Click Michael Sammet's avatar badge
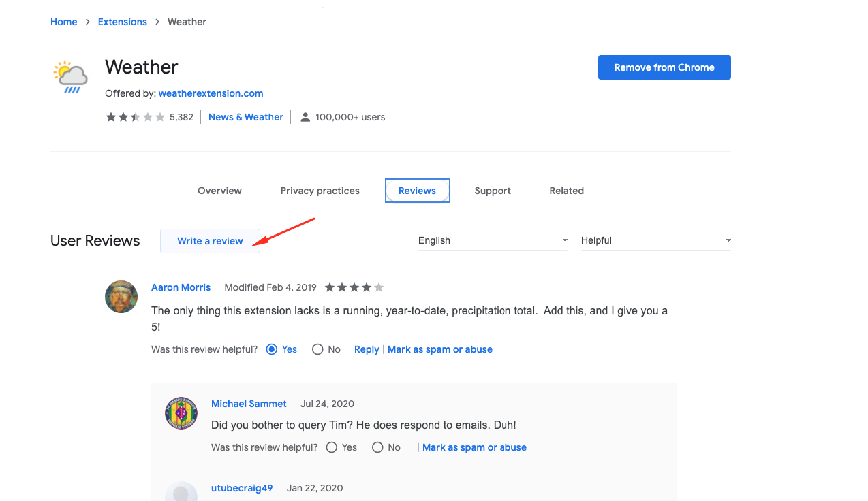 click(x=181, y=413)
